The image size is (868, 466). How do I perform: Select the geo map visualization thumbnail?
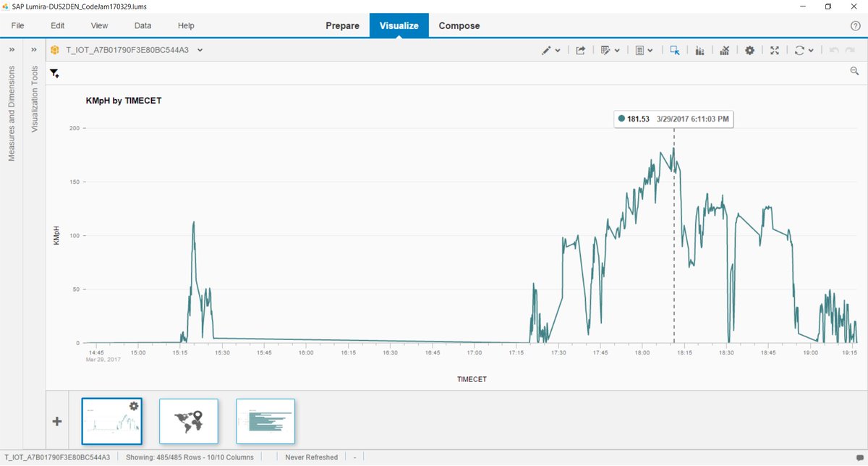[189, 421]
